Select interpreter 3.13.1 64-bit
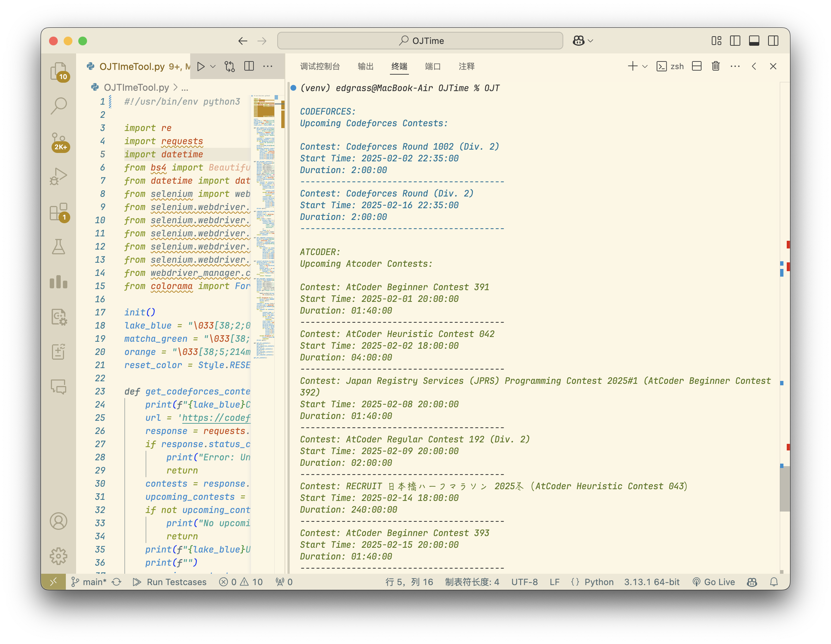Viewport: 831px width, 644px height. [651, 582]
